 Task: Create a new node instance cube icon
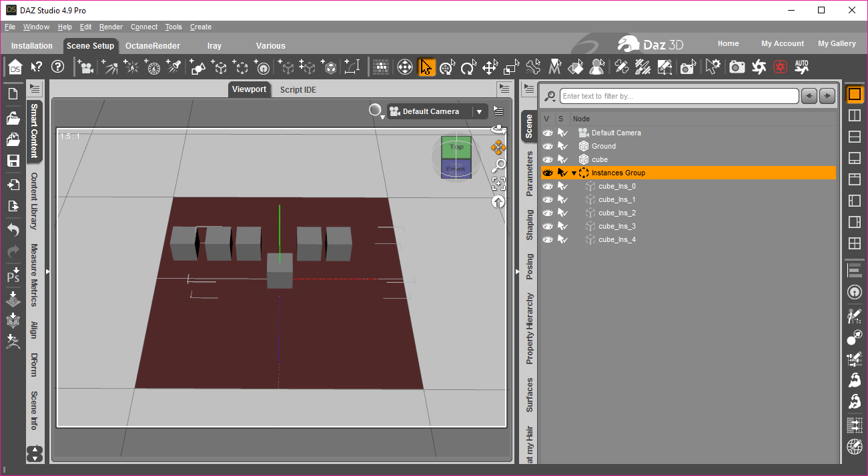286,67
